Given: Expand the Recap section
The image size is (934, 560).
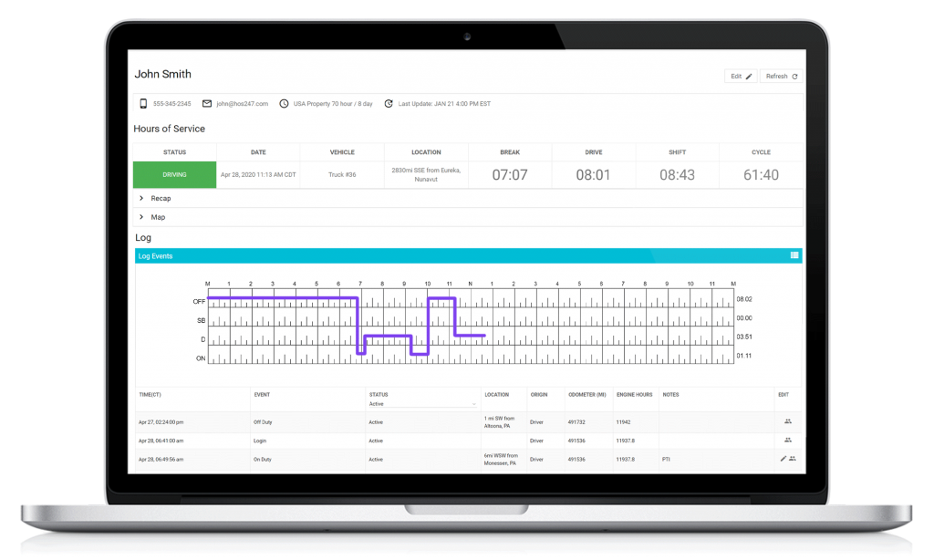Looking at the screenshot, I should [160, 198].
